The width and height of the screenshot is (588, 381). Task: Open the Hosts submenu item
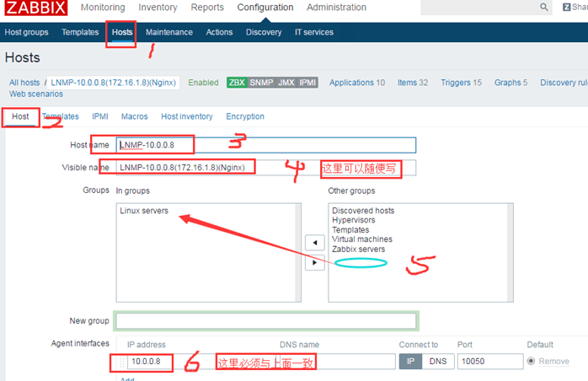tap(122, 32)
